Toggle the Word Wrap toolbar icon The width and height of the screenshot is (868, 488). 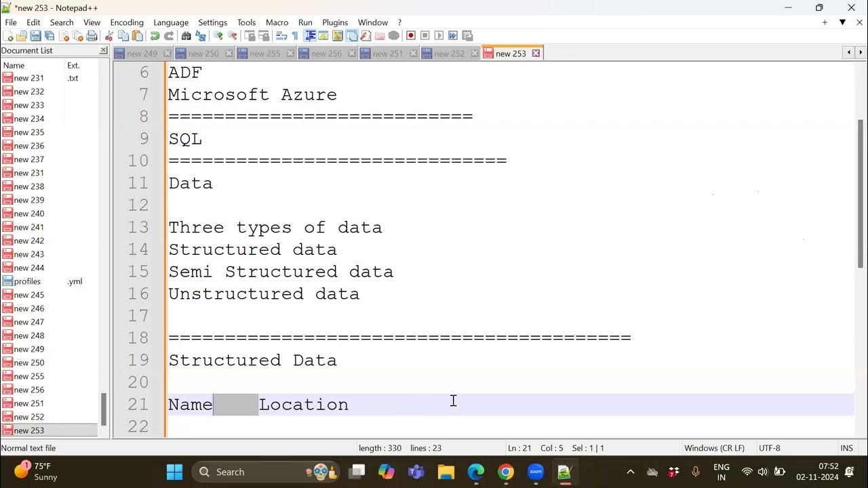[283, 36]
